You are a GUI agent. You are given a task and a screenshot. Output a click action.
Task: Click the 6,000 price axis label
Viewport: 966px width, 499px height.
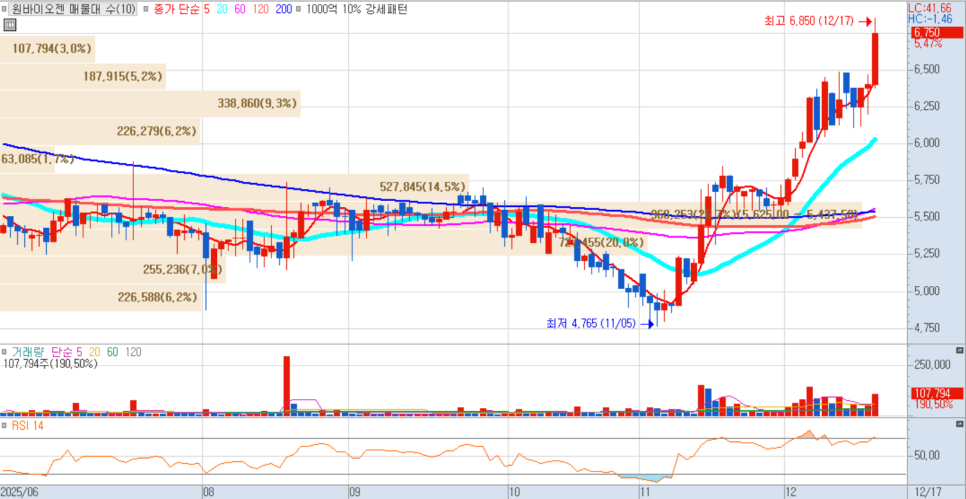(926, 143)
